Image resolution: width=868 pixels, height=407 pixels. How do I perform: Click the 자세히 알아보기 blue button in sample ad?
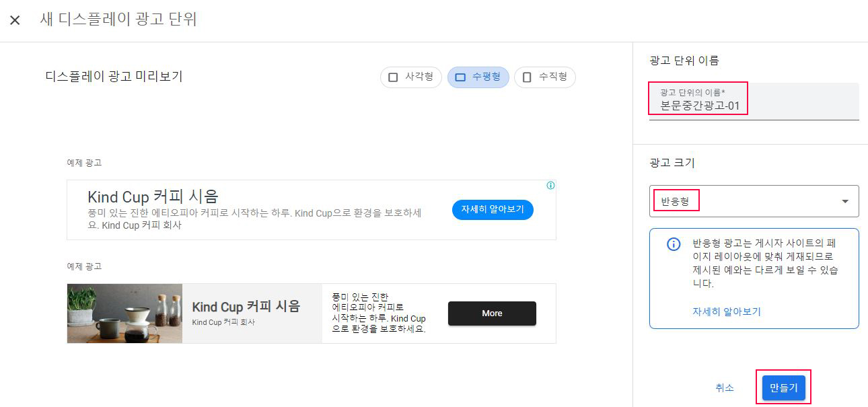tap(493, 209)
